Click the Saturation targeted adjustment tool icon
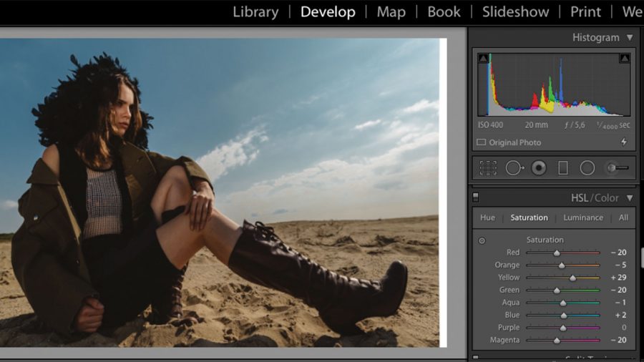This screenshot has width=644, height=362. coord(482,240)
